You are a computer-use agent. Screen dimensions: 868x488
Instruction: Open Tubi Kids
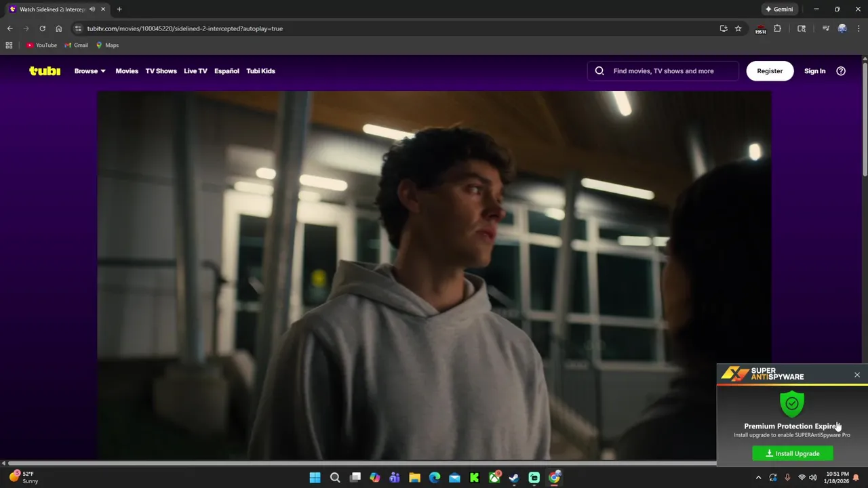[260, 70]
